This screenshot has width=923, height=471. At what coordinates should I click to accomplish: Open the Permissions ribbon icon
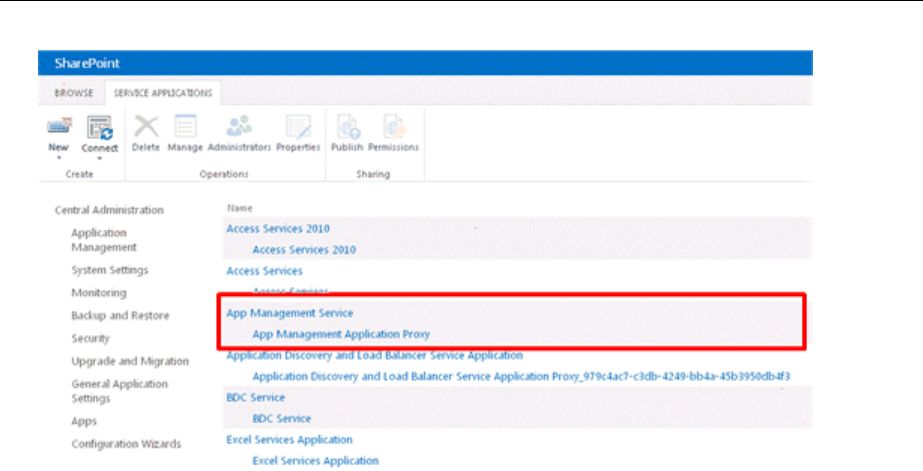394,126
